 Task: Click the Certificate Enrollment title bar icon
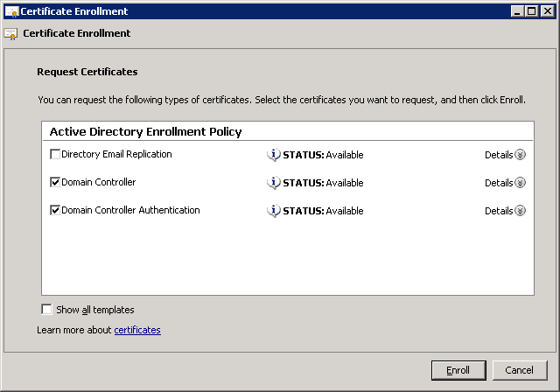(x=10, y=11)
